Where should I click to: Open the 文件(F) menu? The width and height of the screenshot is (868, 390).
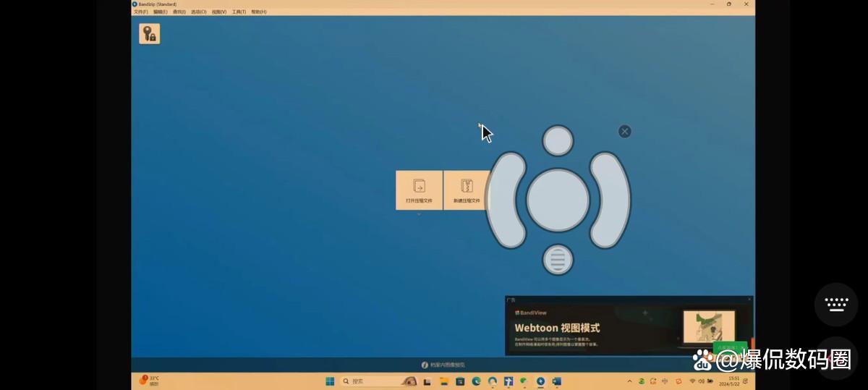pos(140,12)
